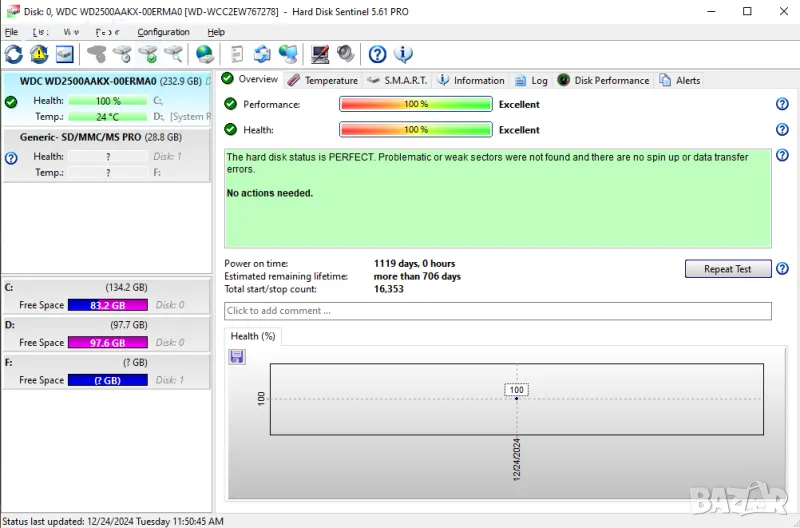Click the networked monitors toolbar icon
The height and width of the screenshot is (528, 800).
pos(288,54)
